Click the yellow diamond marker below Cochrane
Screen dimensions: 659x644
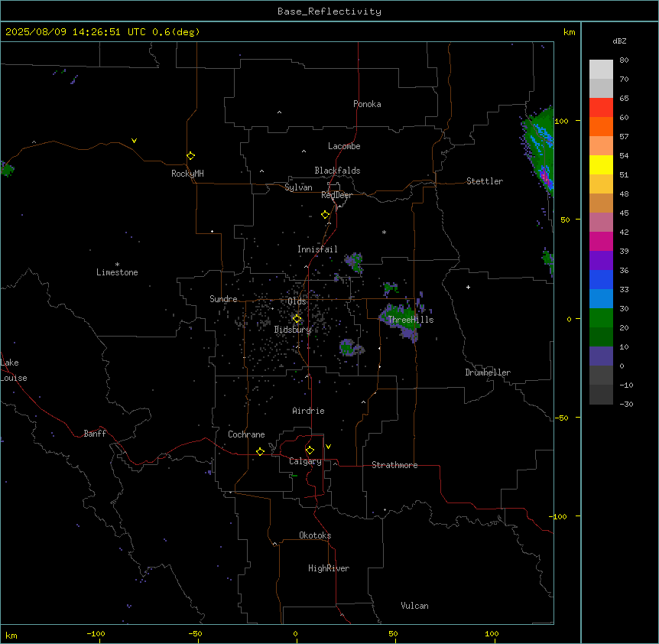click(x=260, y=451)
